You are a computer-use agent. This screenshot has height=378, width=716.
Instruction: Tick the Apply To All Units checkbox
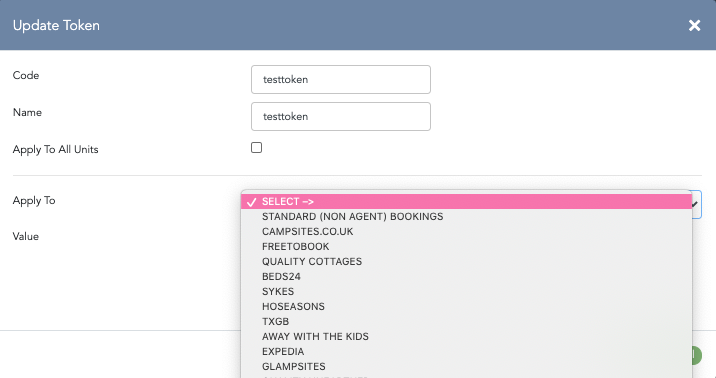pyautogui.click(x=257, y=147)
